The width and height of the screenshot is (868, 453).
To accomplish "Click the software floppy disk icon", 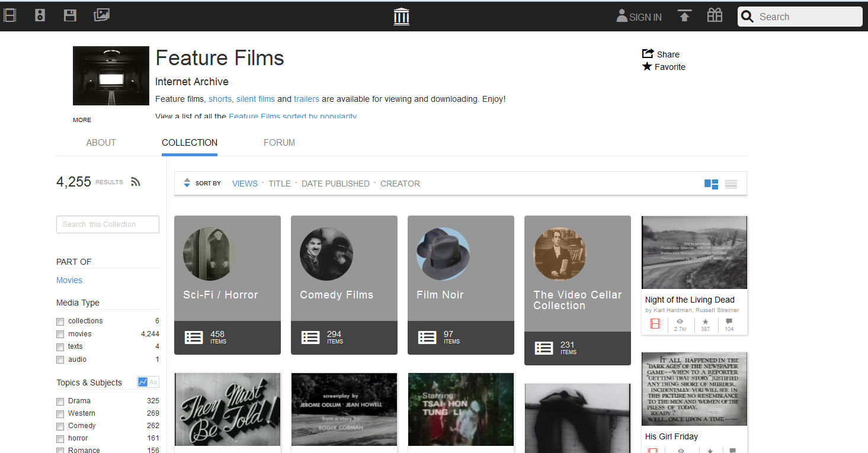I will (x=70, y=15).
